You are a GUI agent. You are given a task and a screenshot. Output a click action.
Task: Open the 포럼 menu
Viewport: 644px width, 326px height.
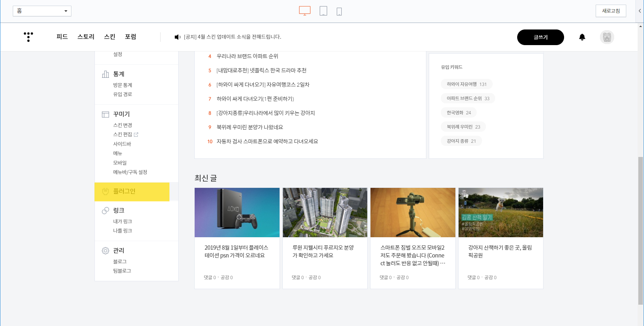[x=131, y=37]
